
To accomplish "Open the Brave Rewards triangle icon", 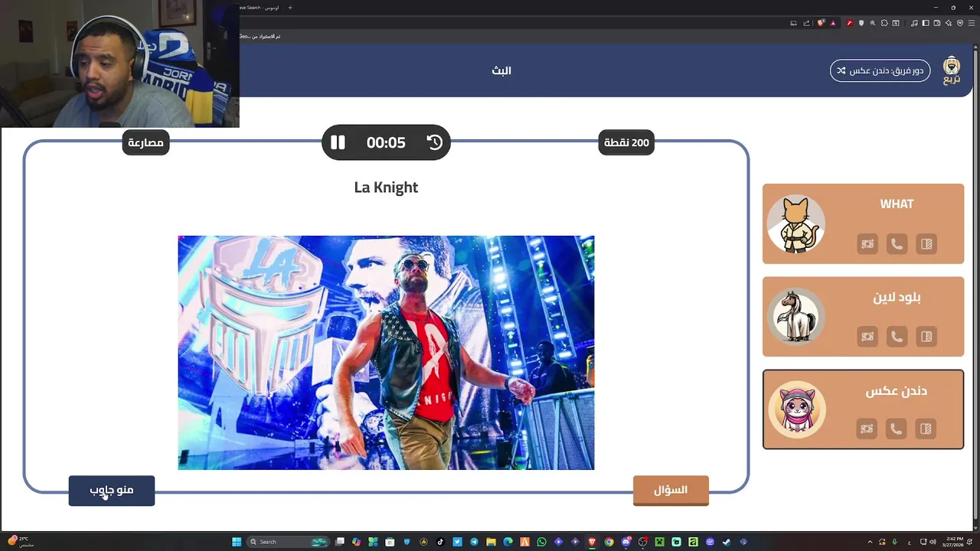I will coord(833,23).
